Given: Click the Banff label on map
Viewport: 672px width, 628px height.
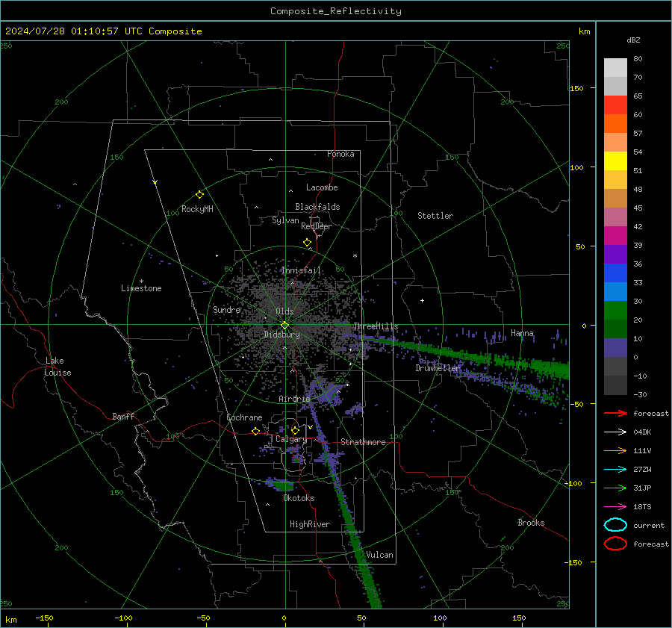Looking at the screenshot, I should click(x=123, y=416).
